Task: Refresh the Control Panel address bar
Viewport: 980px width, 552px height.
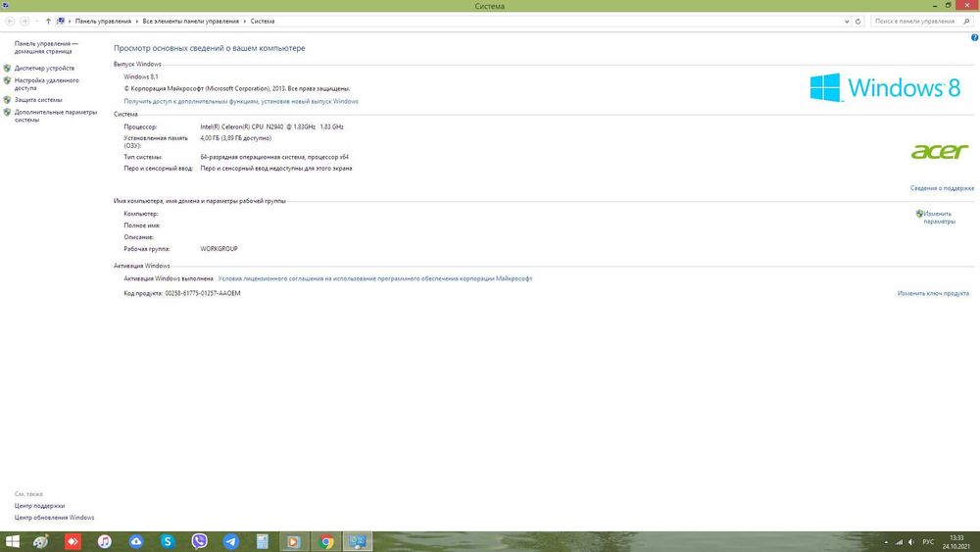Action: click(x=858, y=22)
